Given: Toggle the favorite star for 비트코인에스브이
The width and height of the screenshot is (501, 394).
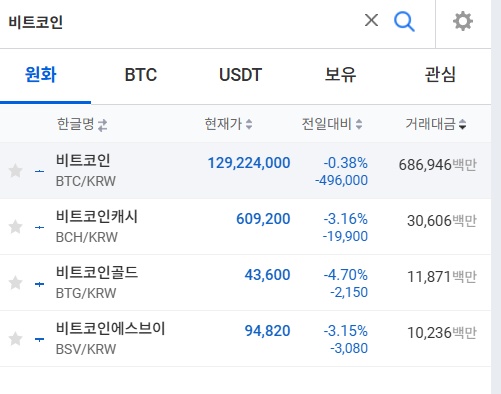Looking at the screenshot, I should [x=15, y=339].
